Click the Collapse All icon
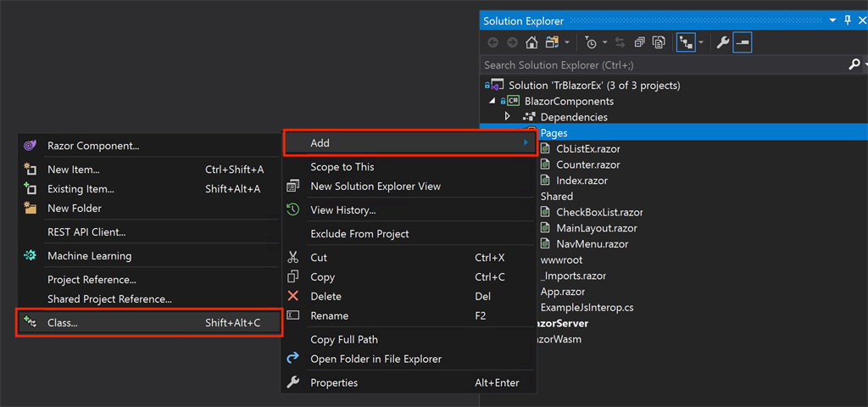868x407 pixels. click(639, 42)
